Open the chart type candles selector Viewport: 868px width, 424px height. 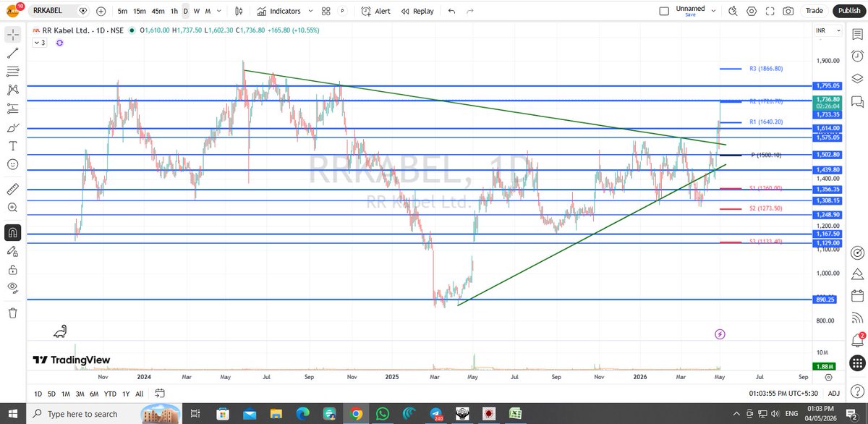239,11
